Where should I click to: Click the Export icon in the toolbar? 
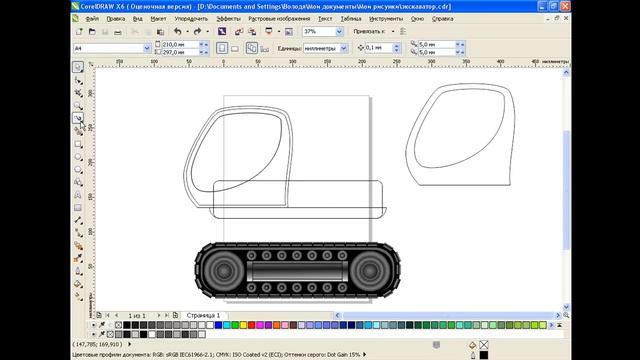coord(252,31)
